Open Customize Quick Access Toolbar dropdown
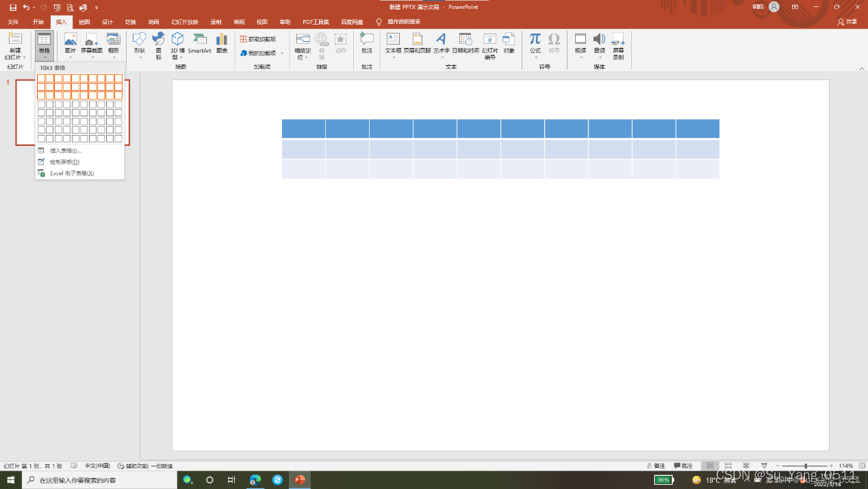 click(97, 7)
